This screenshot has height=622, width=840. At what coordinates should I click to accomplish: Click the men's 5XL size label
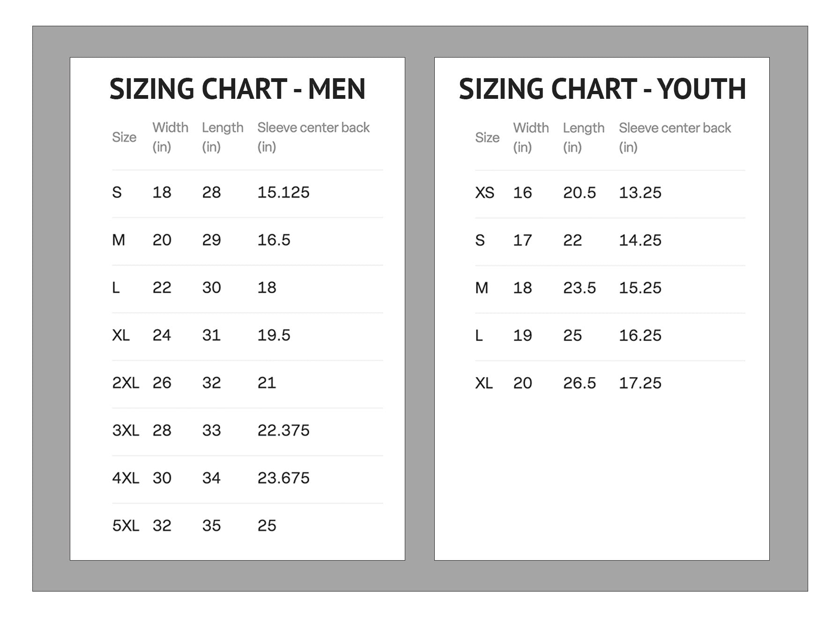coord(126,526)
